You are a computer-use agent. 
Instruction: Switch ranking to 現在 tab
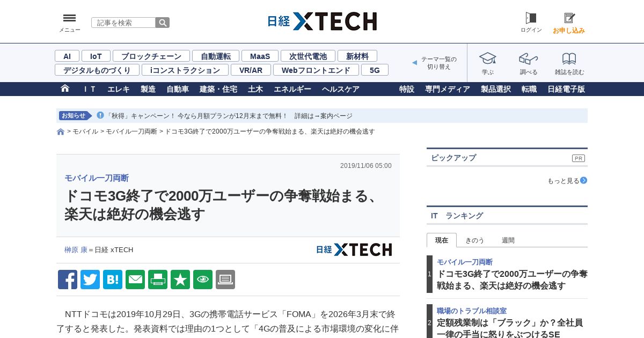(442, 240)
